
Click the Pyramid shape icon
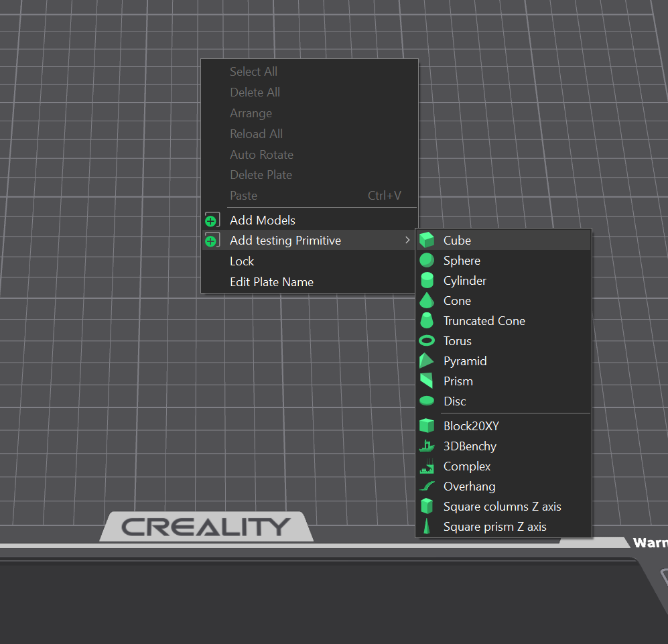click(x=427, y=361)
